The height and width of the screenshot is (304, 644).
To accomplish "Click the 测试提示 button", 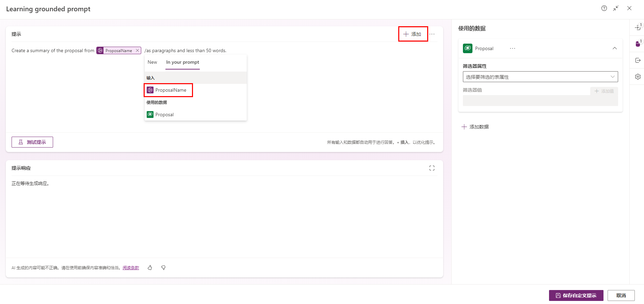I will (x=32, y=142).
